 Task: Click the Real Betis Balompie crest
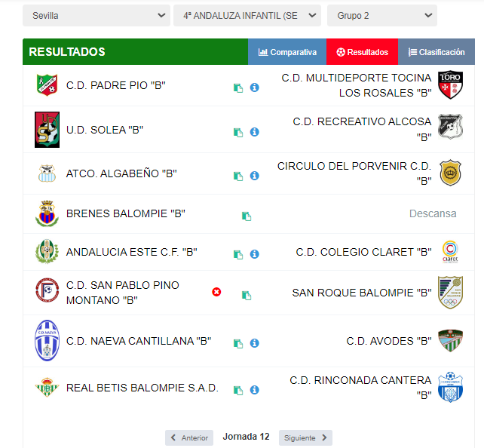[x=47, y=387]
